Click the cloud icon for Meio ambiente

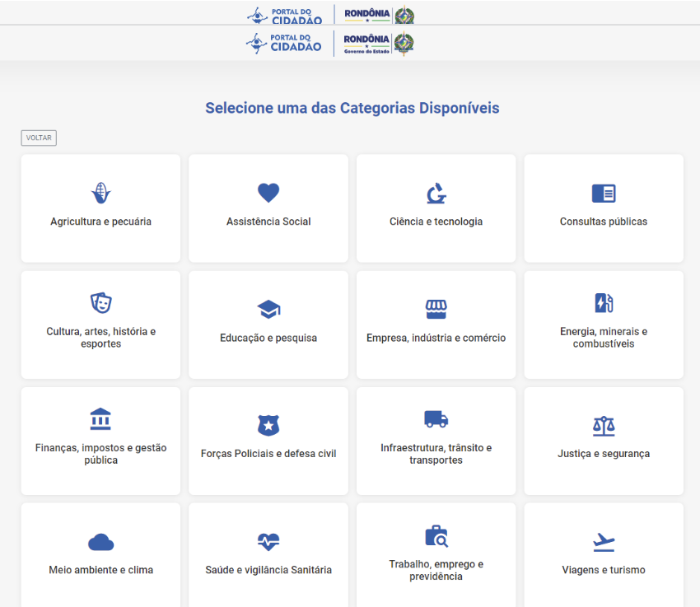(101, 542)
